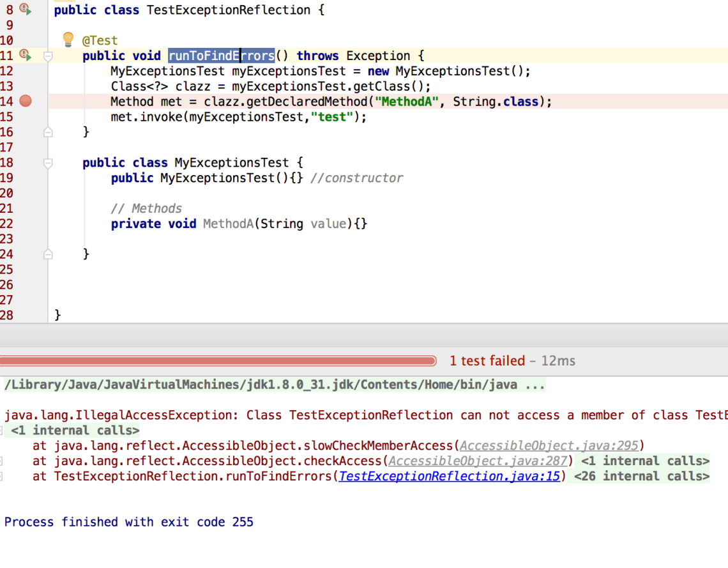This screenshot has height=568, width=728.
Task: Click run test icon beside runToFindErrors method
Action: [26, 56]
